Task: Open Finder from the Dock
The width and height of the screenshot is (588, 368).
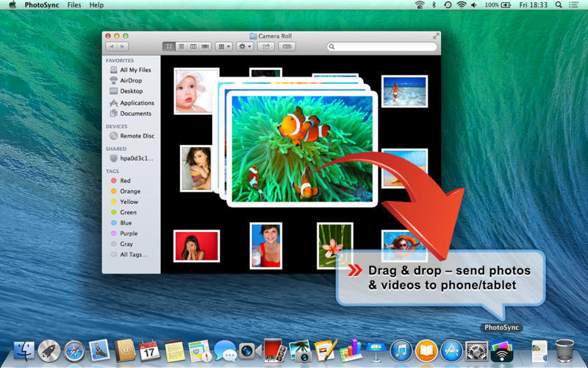Action: coord(24,351)
